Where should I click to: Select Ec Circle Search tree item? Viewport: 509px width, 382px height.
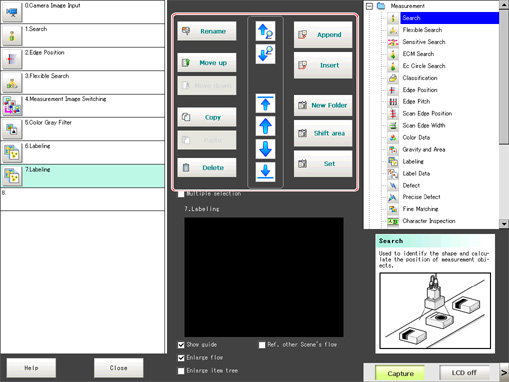click(x=424, y=66)
